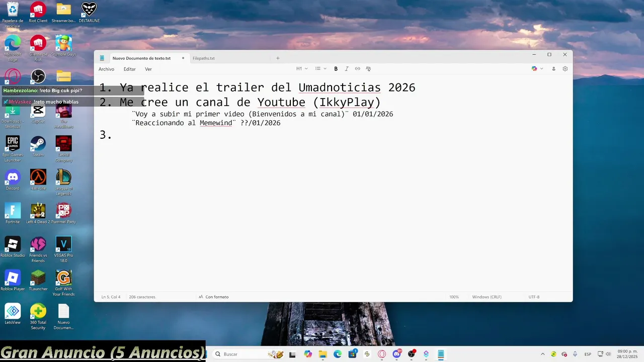Expand the list style dropdown
Screen dimensions: 644x362
[320, 69]
